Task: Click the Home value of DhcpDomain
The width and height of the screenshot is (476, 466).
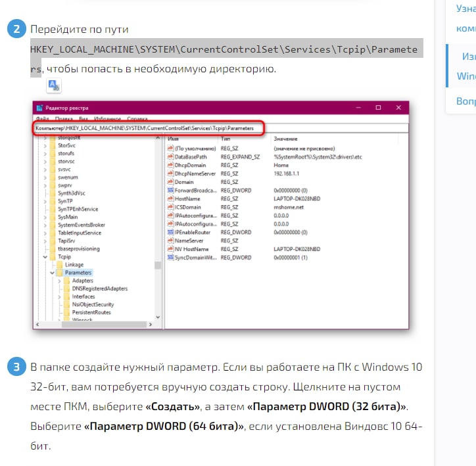Action: (x=281, y=165)
